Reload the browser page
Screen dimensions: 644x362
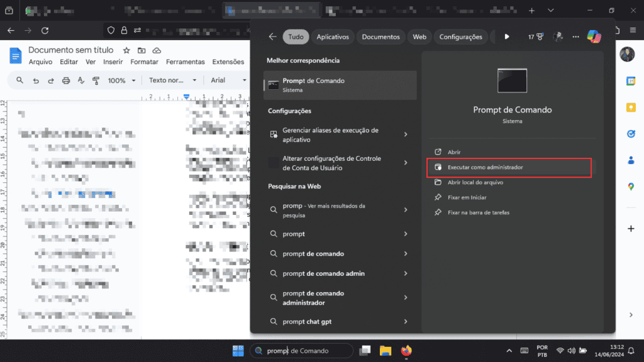45,30
